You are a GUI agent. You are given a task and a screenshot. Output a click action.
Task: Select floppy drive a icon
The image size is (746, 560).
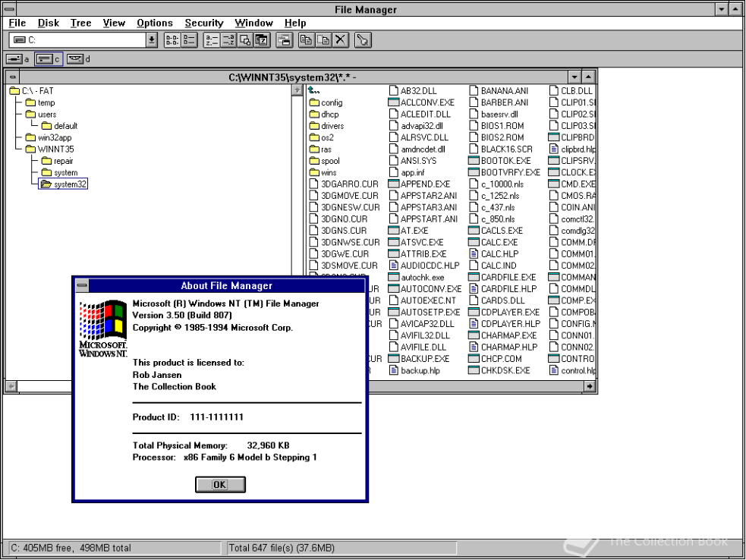[17, 59]
